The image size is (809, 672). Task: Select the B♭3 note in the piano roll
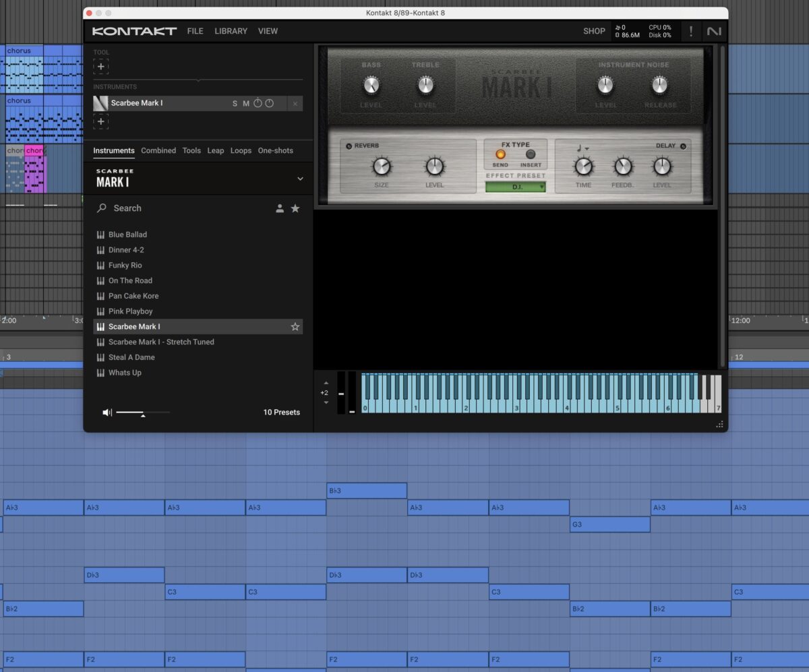click(367, 491)
